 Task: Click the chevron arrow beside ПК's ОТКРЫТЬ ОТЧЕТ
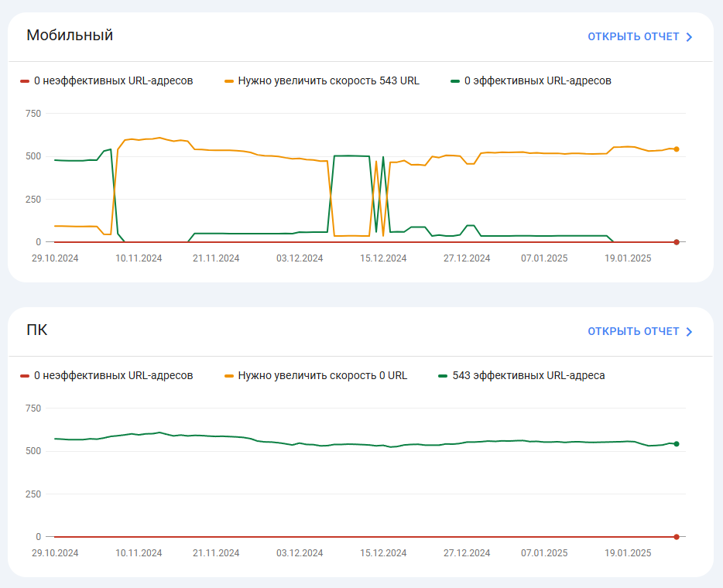689,331
